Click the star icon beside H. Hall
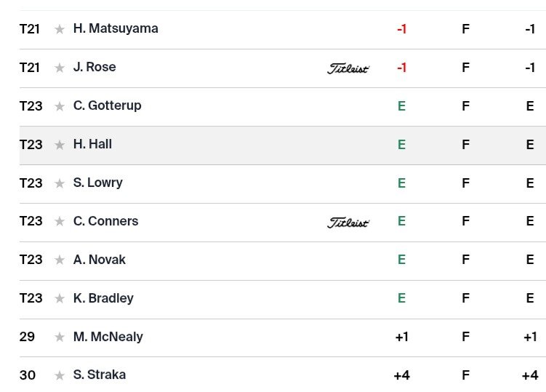The width and height of the screenshot is (546, 392). 60,145
